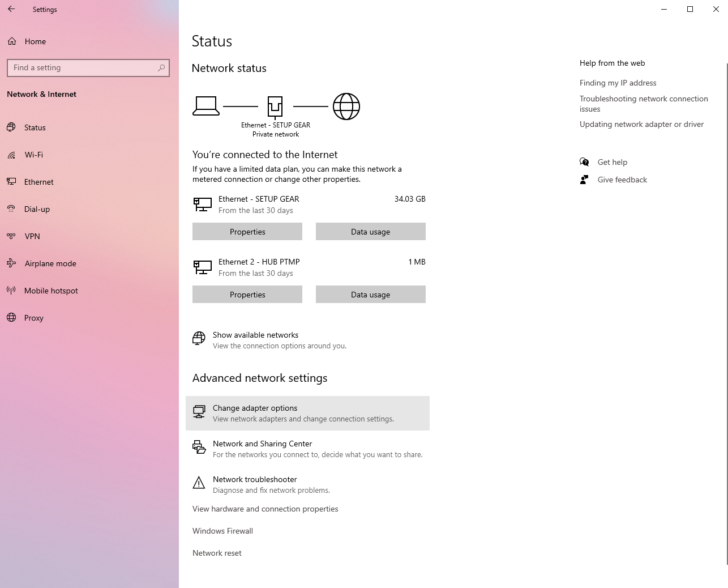Select Status in the sidebar
Image resolution: width=728 pixels, height=588 pixels.
point(35,127)
